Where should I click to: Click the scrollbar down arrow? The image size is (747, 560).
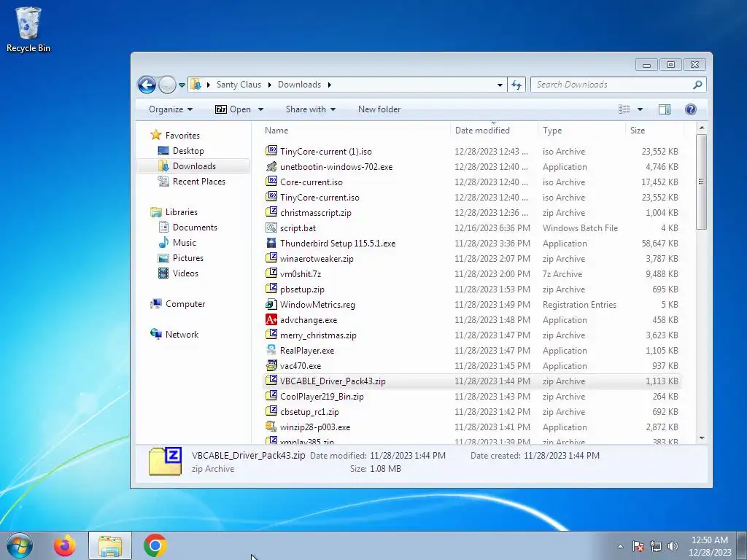click(701, 437)
